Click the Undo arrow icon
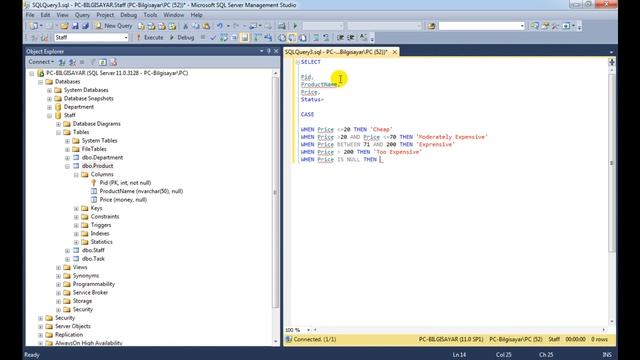Screen dimensions: 640x360 [220, 26]
